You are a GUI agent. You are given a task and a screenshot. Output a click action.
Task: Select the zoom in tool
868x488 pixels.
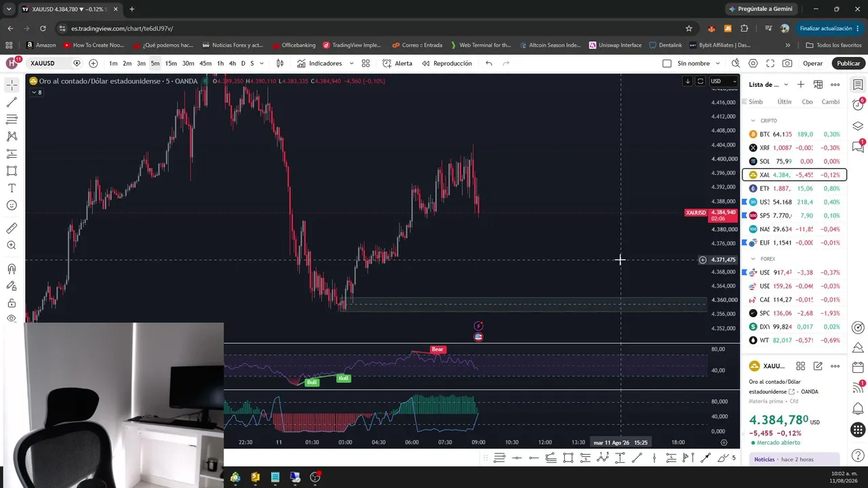pos(12,245)
